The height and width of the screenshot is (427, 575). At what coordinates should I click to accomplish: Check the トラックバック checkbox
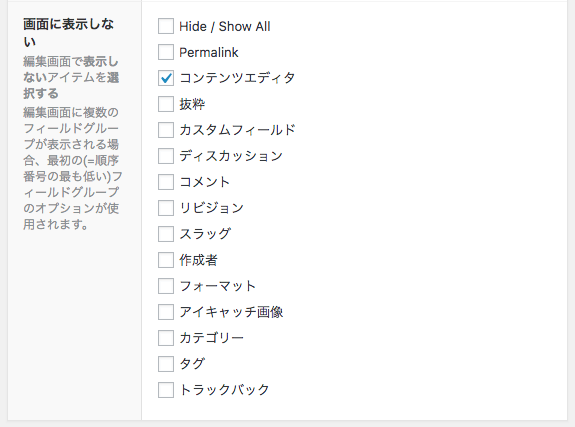click(x=166, y=390)
